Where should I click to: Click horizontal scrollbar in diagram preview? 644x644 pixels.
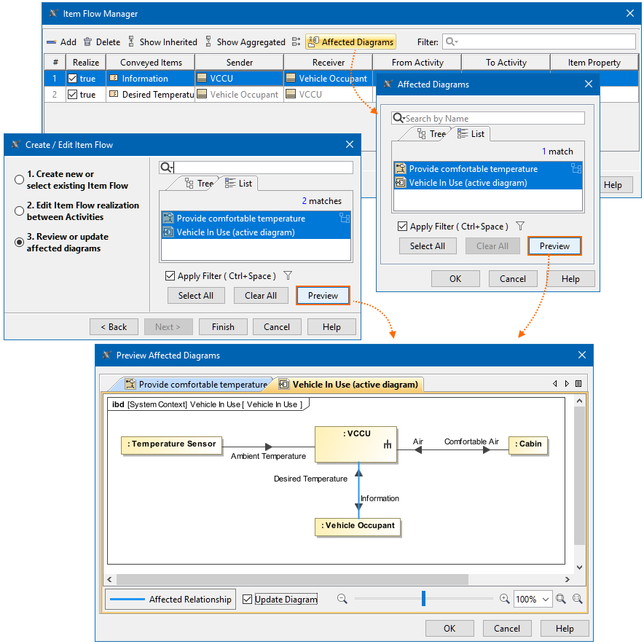tap(292, 579)
